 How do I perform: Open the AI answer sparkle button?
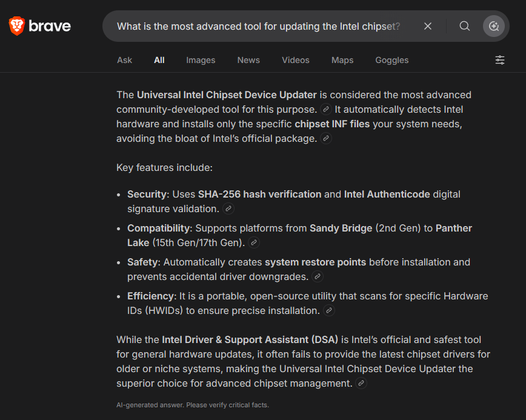click(x=493, y=26)
